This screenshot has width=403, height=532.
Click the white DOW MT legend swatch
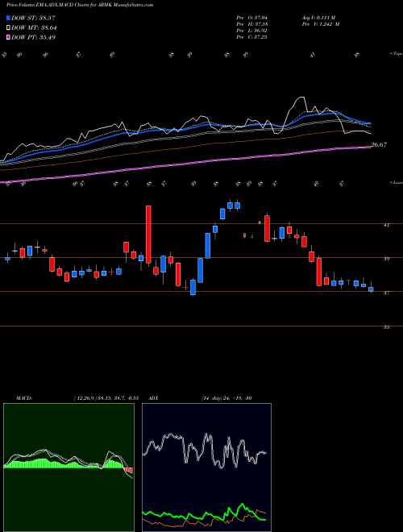(x=8, y=28)
